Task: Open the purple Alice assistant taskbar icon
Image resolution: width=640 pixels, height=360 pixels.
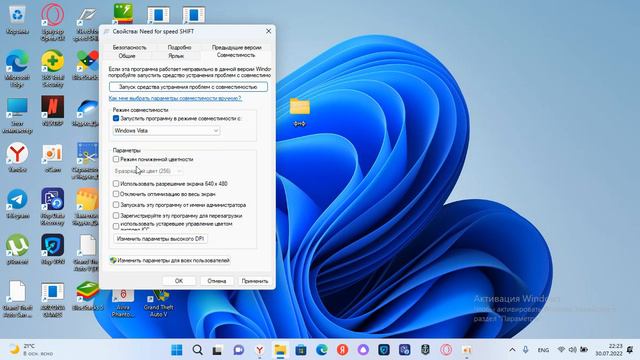Action: click(363, 350)
